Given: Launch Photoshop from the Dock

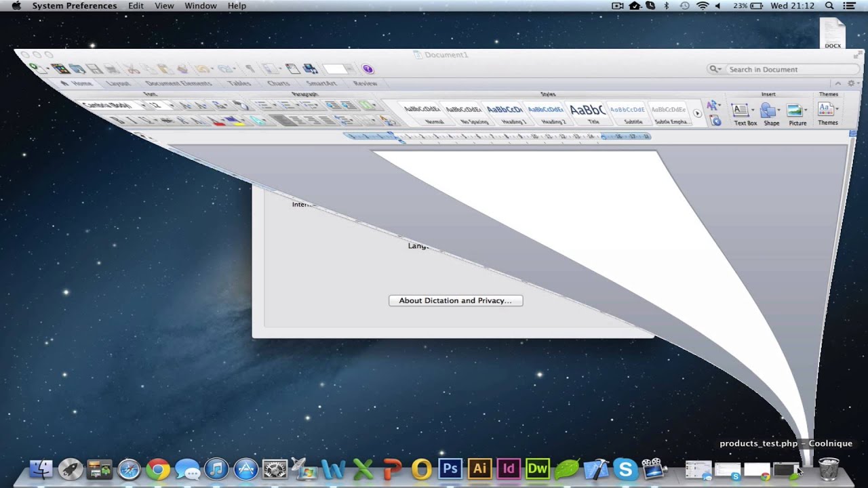Looking at the screenshot, I should (450, 468).
